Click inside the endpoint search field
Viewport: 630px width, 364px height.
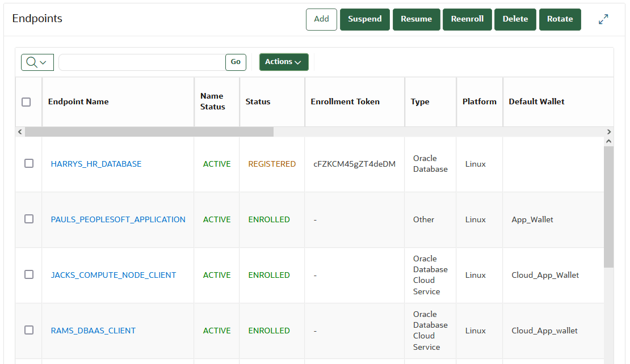point(142,62)
